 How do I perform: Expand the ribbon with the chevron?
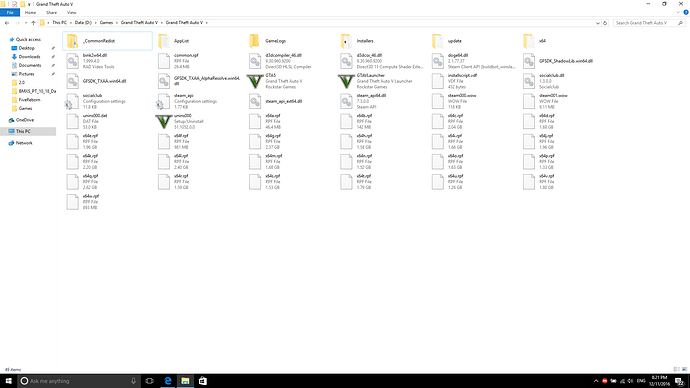(x=678, y=13)
